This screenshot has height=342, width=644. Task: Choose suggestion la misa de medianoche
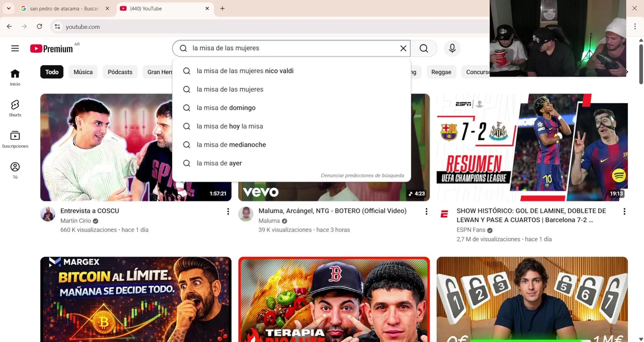click(291, 145)
